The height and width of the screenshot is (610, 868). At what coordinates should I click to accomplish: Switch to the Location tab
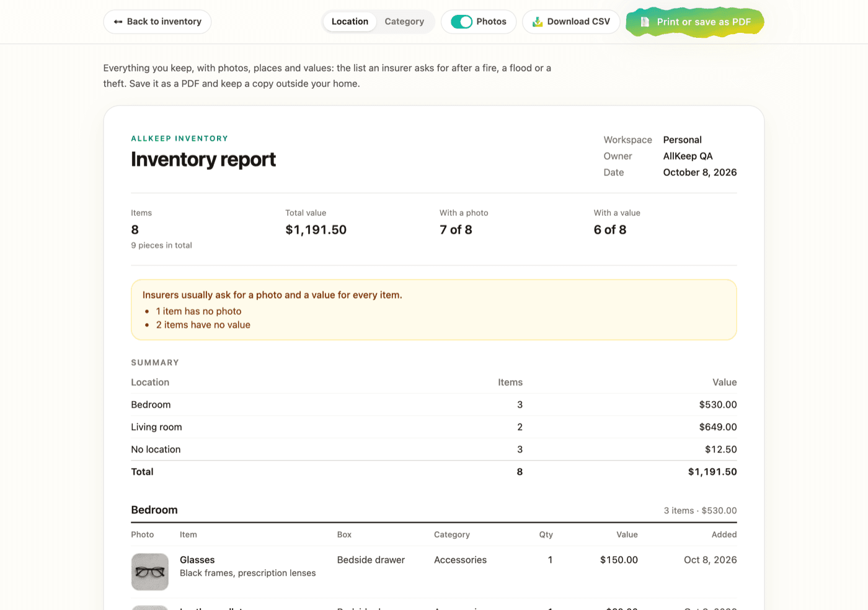pyautogui.click(x=350, y=22)
